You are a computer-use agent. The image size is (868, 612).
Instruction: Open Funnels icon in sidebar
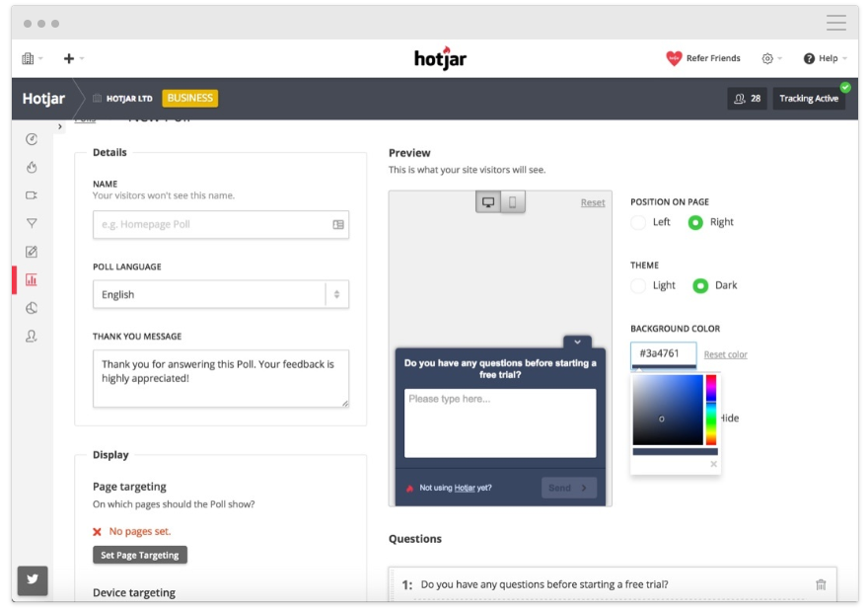[x=32, y=223]
